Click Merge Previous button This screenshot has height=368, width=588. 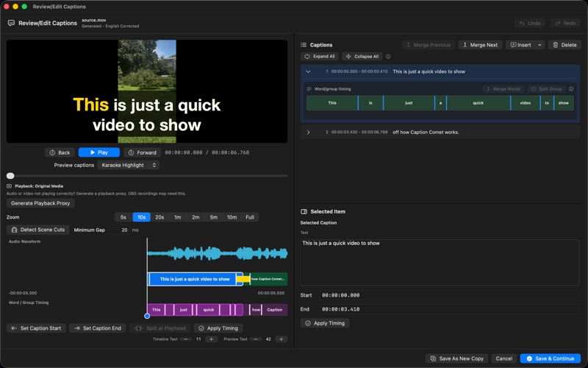click(x=429, y=45)
